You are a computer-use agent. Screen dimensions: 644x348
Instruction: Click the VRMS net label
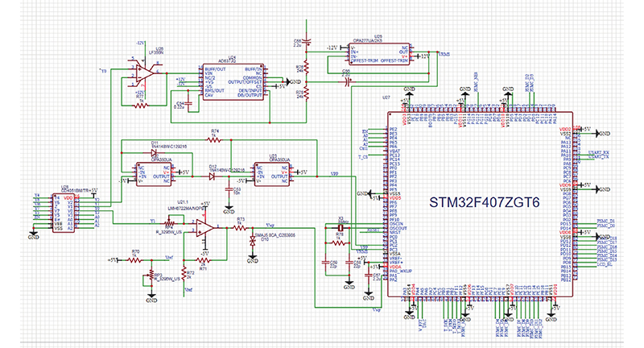coord(444,54)
